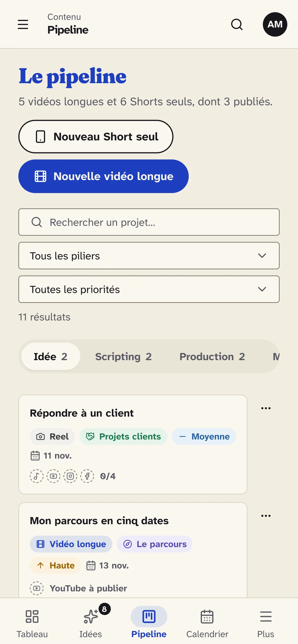Toggle the YouTube à publier status
Image resolution: width=298 pixels, height=644 pixels.
(78, 588)
